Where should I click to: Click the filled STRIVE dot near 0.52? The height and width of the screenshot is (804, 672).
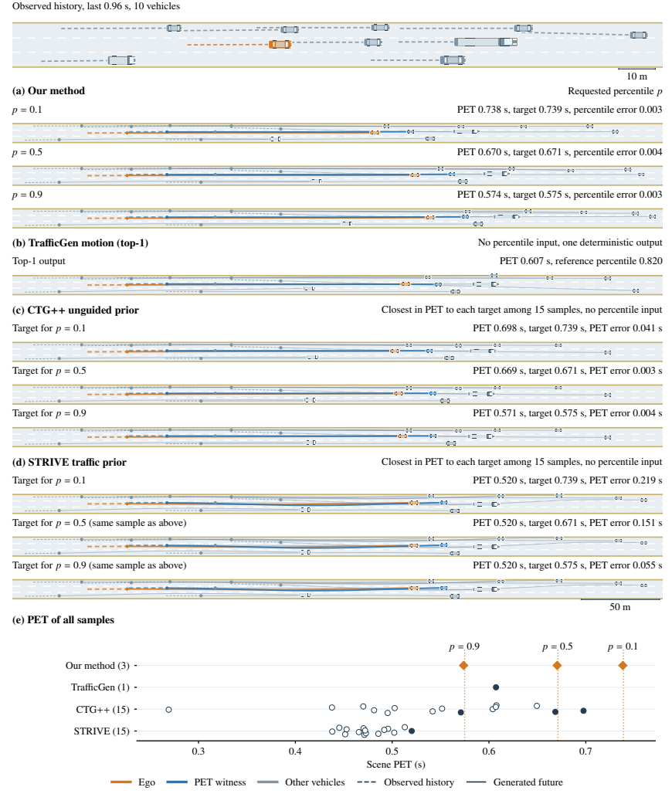[x=412, y=731]
